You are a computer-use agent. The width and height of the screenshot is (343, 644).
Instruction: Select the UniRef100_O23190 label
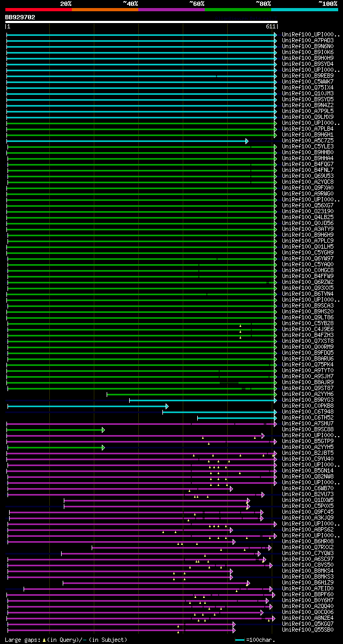pos(308,211)
